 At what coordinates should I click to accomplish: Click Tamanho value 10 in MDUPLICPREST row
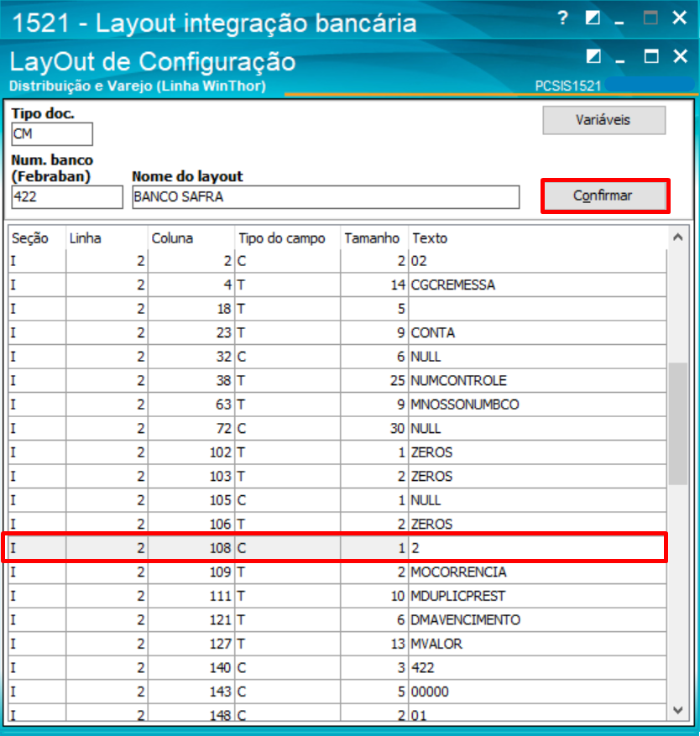click(x=374, y=596)
